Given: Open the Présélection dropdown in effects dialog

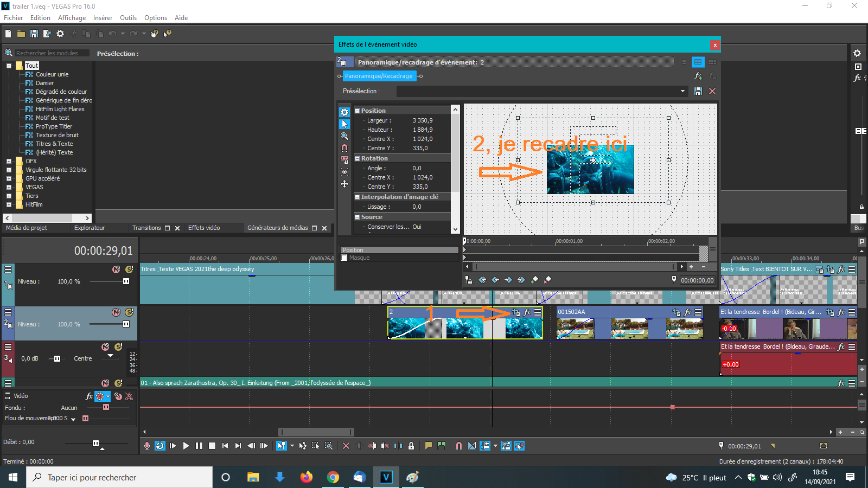Looking at the screenshot, I should pyautogui.click(x=682, y=92).
